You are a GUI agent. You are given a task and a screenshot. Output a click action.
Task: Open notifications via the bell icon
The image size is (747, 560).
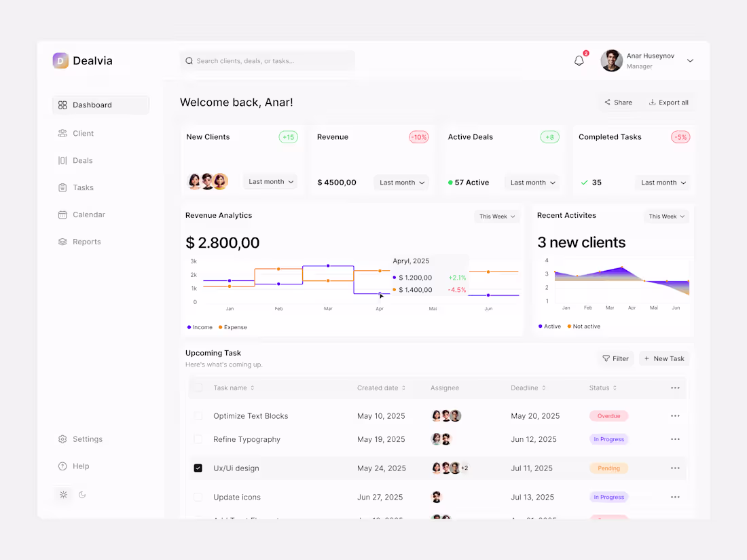(579, 60)
